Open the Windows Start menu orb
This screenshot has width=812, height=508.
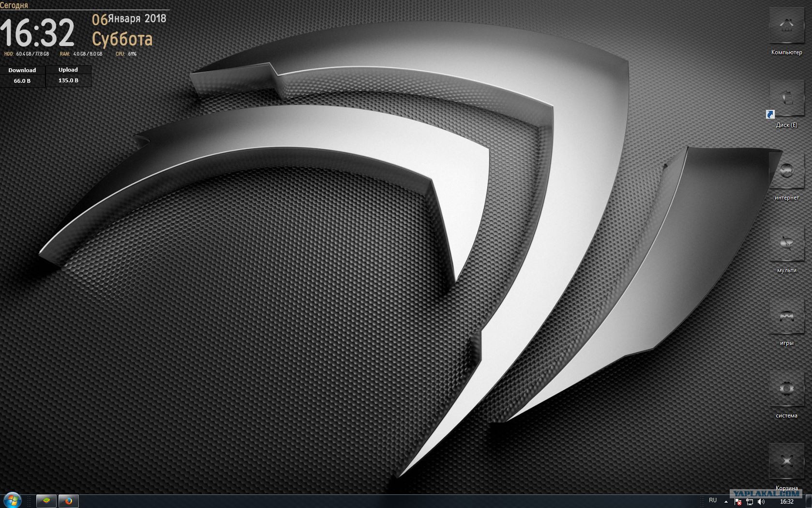pyautogui.click(x=12, y=501)
